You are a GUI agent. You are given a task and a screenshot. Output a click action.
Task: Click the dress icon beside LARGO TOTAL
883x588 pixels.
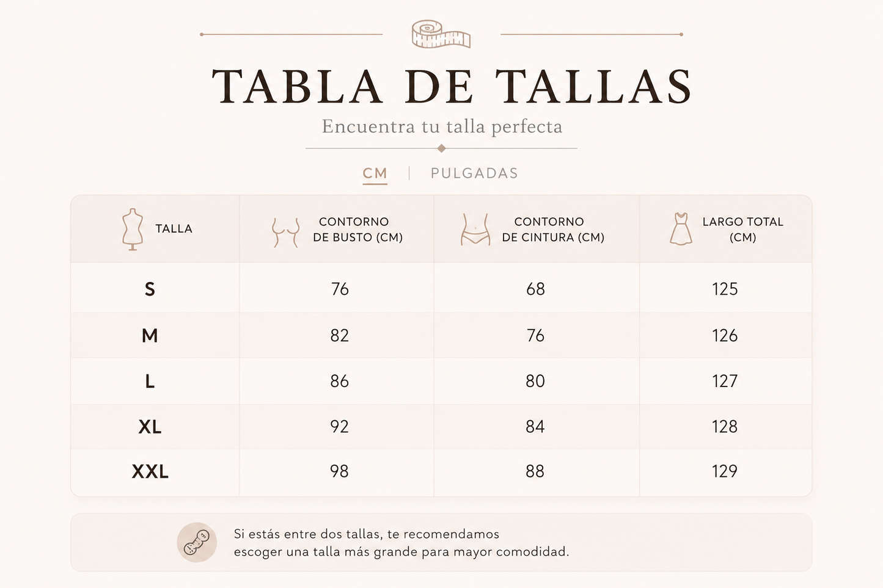pos(681,229)
